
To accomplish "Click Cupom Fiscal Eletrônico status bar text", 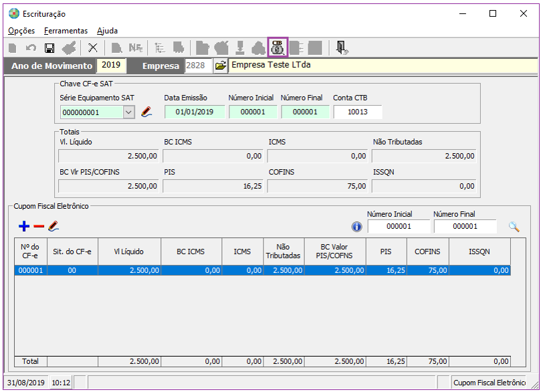I will click(x=489, y=383).
